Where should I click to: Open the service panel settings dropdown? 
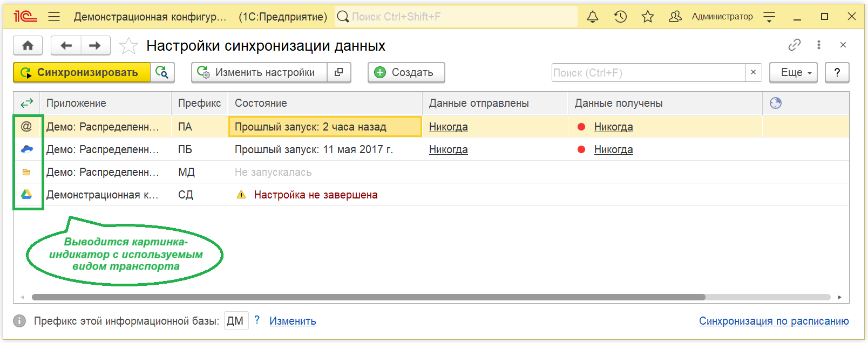[x=769, y=17]
